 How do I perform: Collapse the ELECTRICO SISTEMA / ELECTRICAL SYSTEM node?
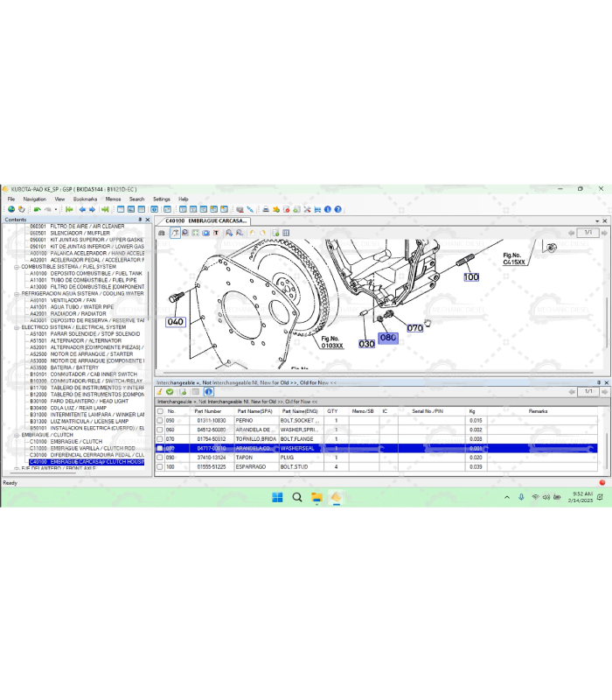[17, 327]
